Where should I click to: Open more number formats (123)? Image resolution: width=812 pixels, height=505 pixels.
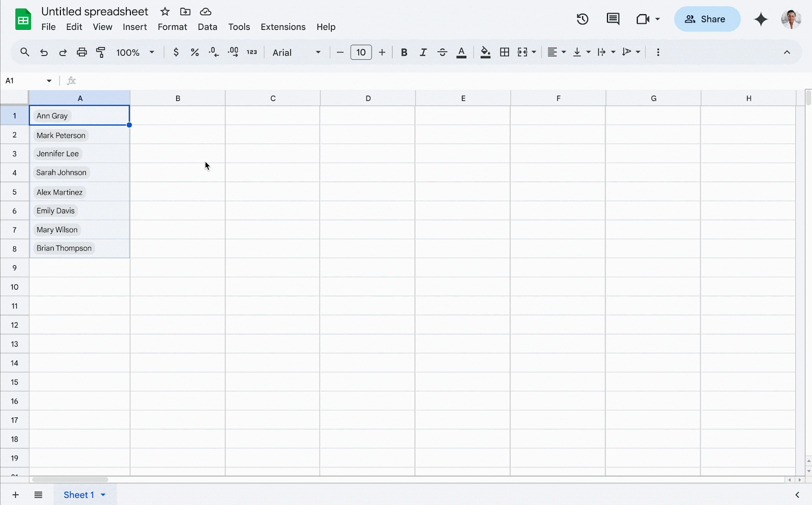pyautogui.click(x=252, y=52)
